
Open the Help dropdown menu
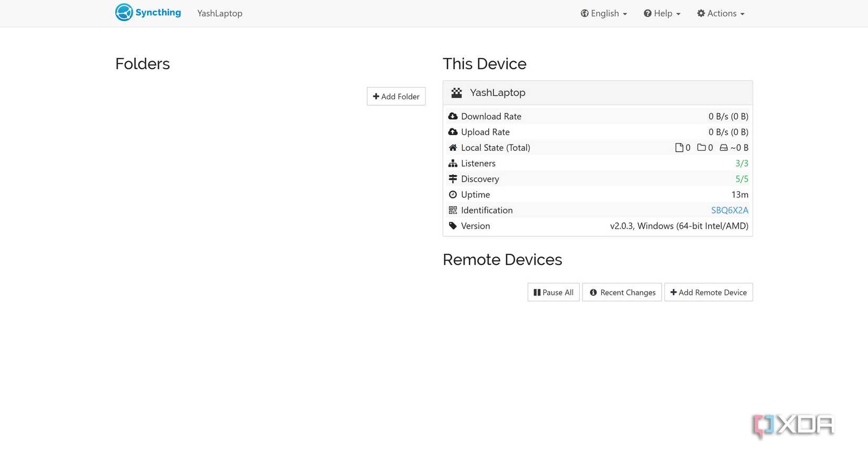click(x=662, y=13)
